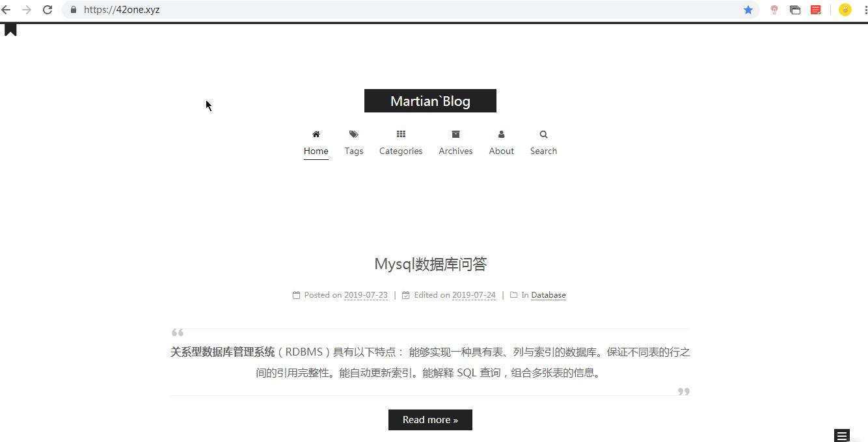This screenshot has width=868, height=442.
Task: Switch to the About navigation item
Action: (501, 151)
